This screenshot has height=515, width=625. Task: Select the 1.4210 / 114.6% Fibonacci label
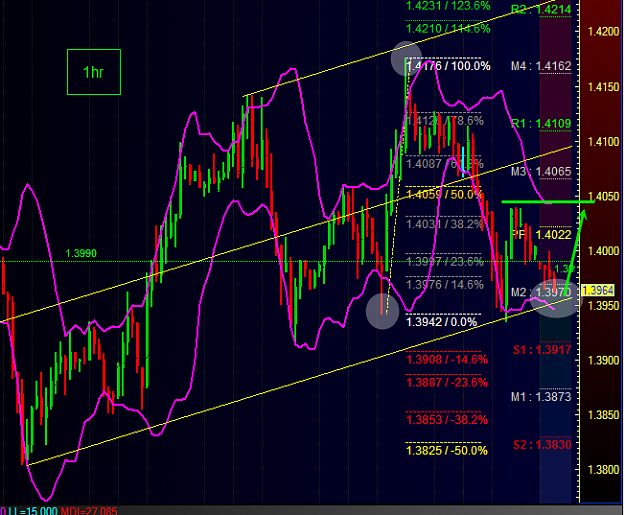point(448,29)
